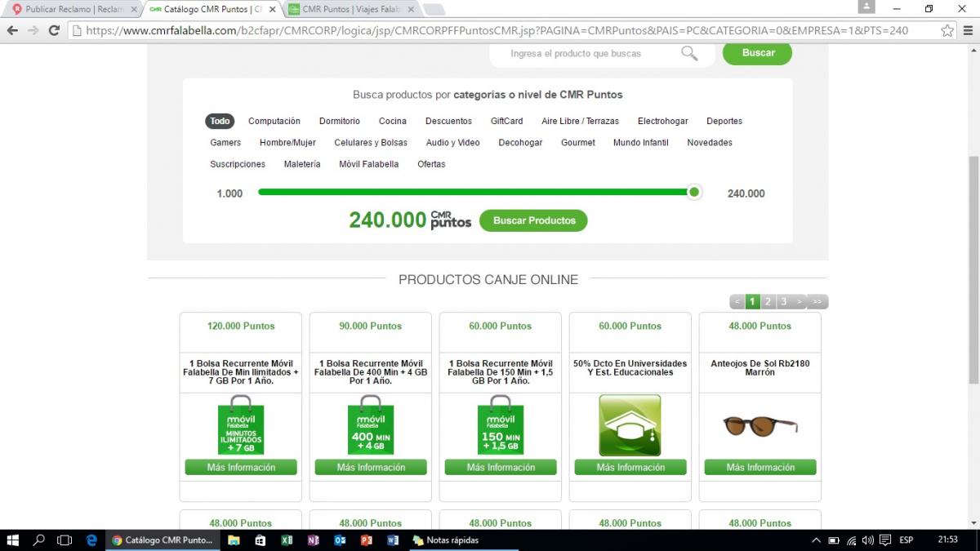Click the search magnifier icon in product search
This screenshot has width=980, height=551.
click(x=689, y=53)
